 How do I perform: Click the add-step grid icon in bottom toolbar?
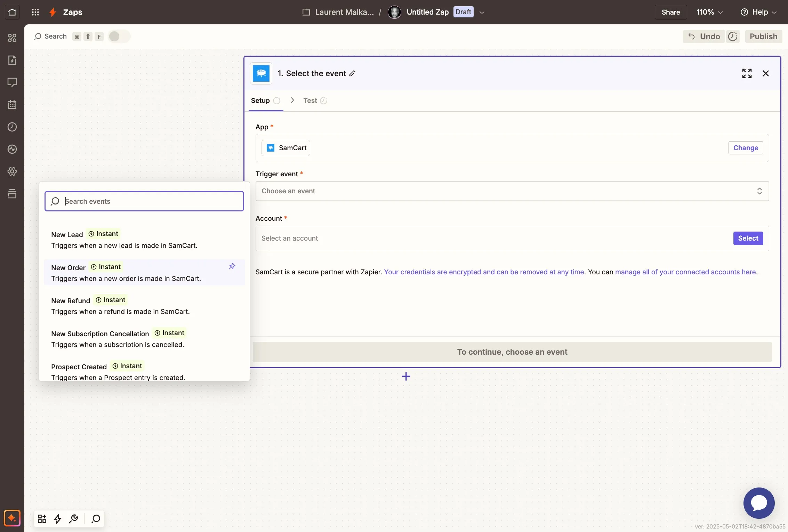tap(42, 519)
